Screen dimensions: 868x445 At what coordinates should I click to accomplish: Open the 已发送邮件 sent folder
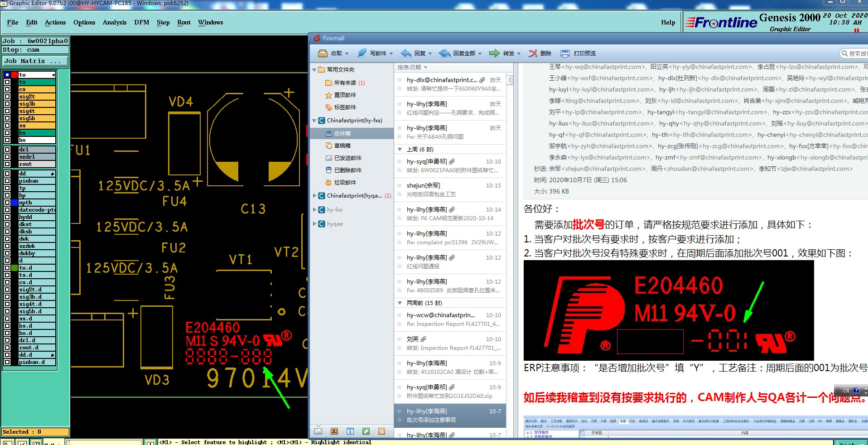pyautogui.click(x=344, y=158)
